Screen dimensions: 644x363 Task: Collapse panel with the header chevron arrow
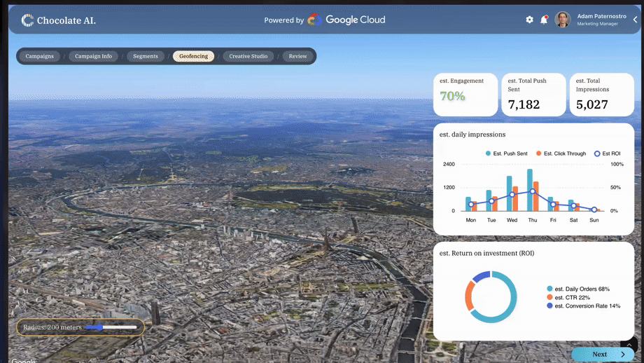[x=636, y=20]
